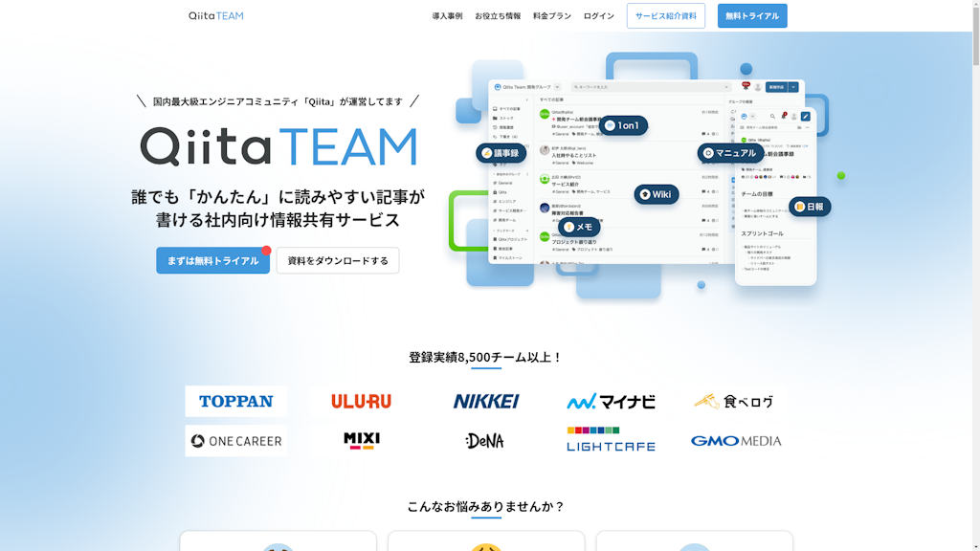Viewport: 980px width, 551px height.
Task: Click the まずは無料トライアル button
Action: [212, 261]
